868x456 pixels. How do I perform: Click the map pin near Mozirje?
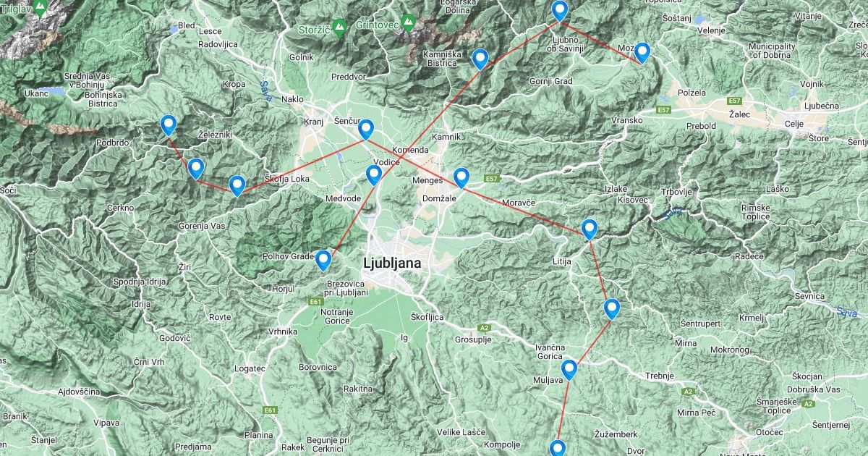click(x=642, y=53)
